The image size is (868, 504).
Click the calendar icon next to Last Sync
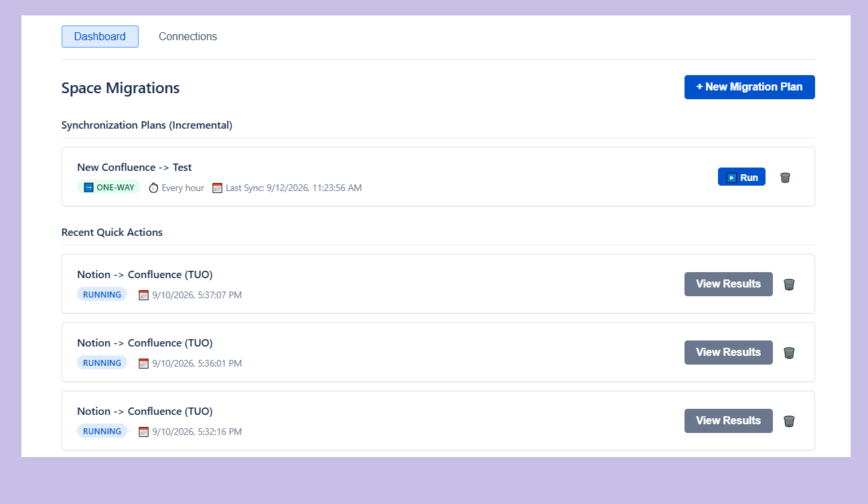[217, 188]
